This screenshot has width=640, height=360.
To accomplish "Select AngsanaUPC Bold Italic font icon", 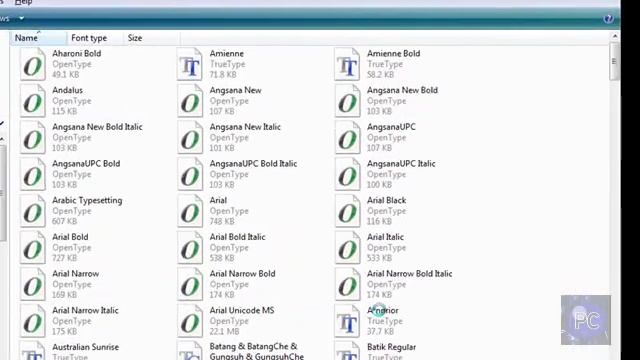I will (x=190, y=174).
